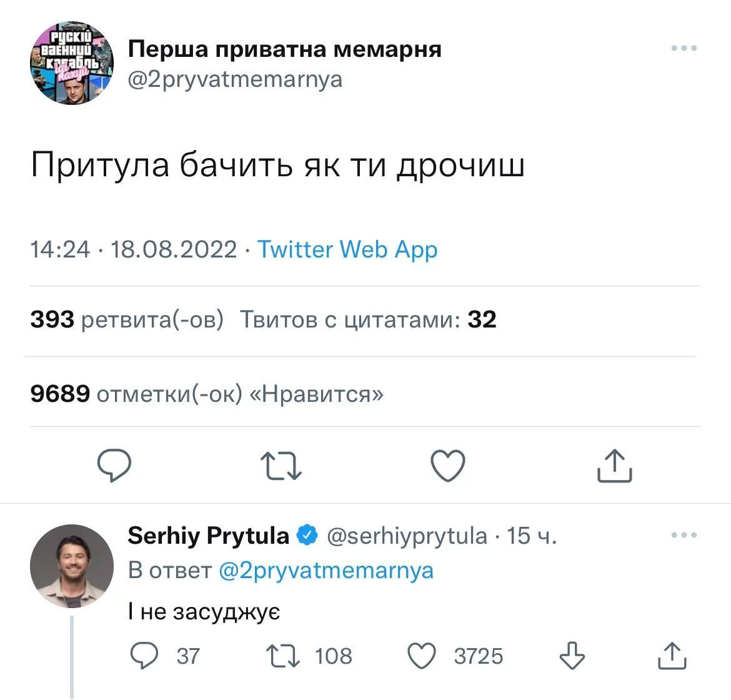View the 32 quote tweets

[369, 320]
